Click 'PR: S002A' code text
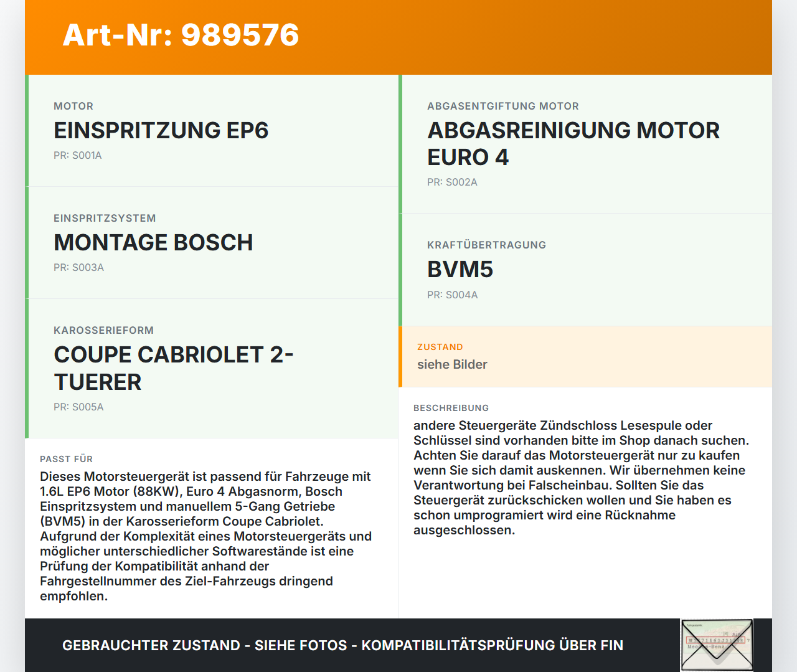This screenshot has height=672, width=797. (x=452, y=182)
